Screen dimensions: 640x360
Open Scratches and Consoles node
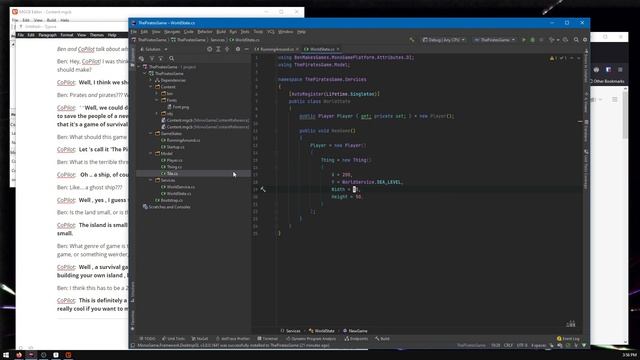[167, 207]
